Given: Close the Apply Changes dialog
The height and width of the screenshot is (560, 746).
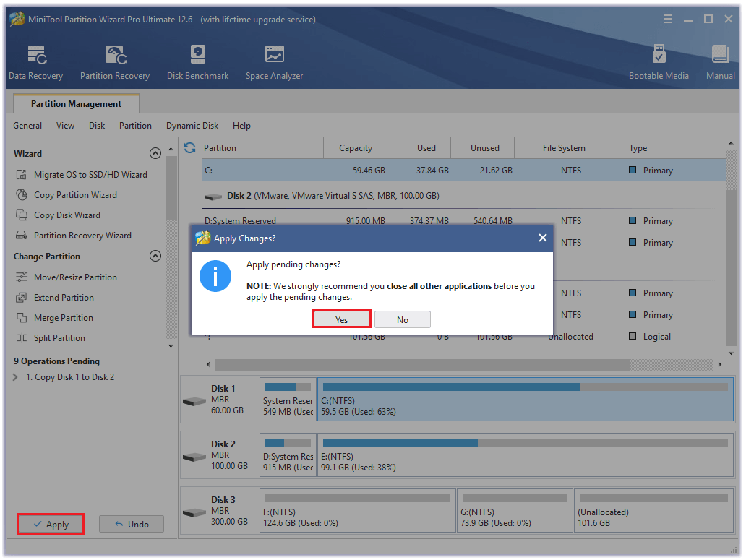Looking at the screenshot, I should (542, 238).
